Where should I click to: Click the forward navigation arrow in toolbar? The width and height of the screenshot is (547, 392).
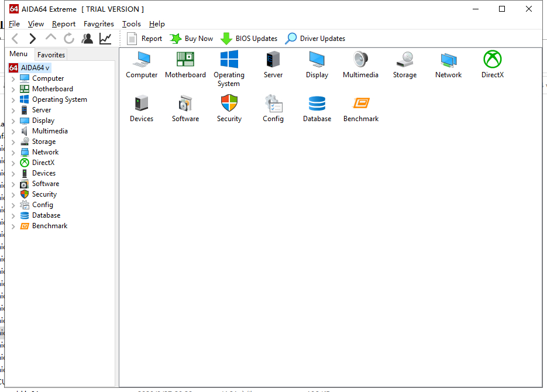click(x=32, y=39)
